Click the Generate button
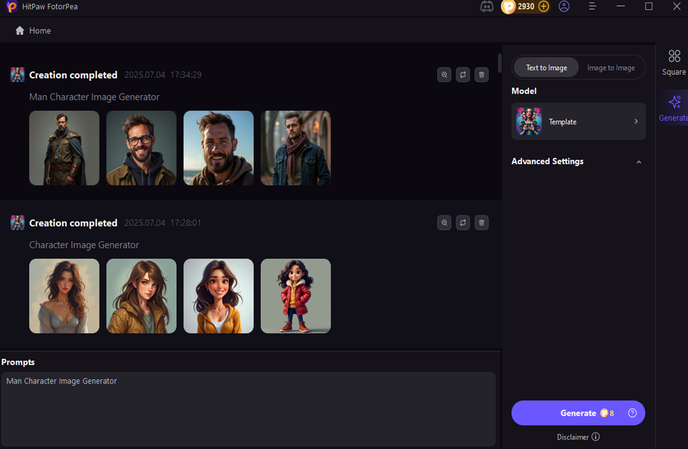Viewport: 688px width, 449px height. pyautogui.click(x=578, y=413)
